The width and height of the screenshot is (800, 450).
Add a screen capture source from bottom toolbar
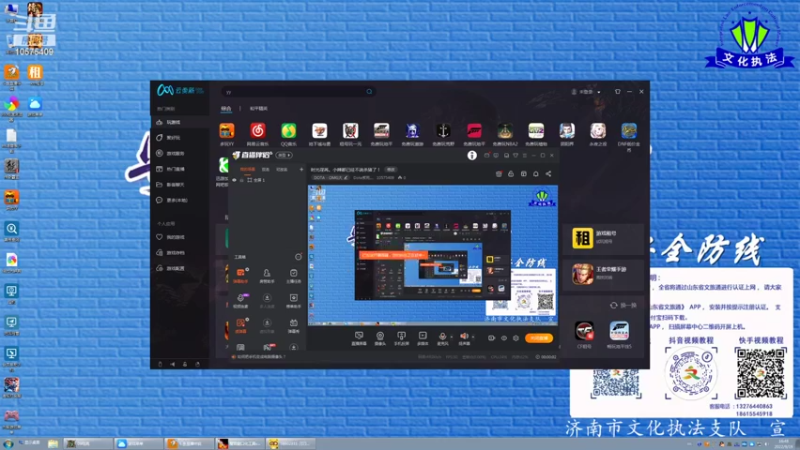point(359,338)
